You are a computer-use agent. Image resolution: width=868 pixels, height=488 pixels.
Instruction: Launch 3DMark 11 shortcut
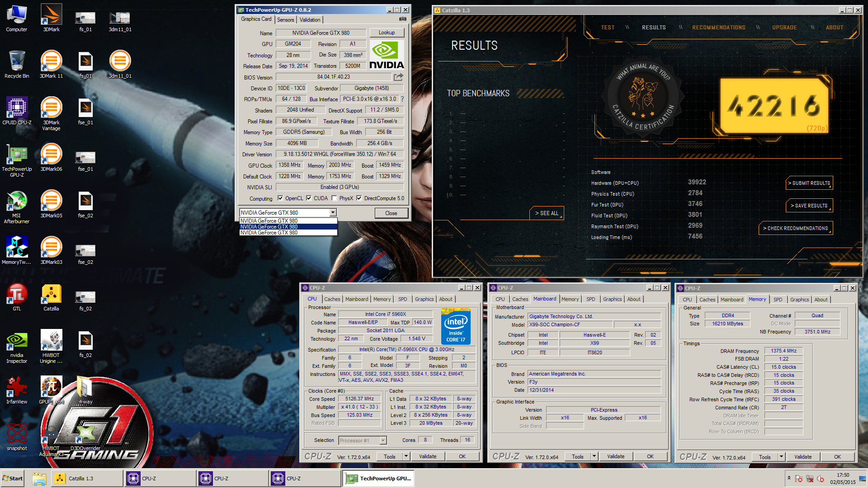(51, 65)
